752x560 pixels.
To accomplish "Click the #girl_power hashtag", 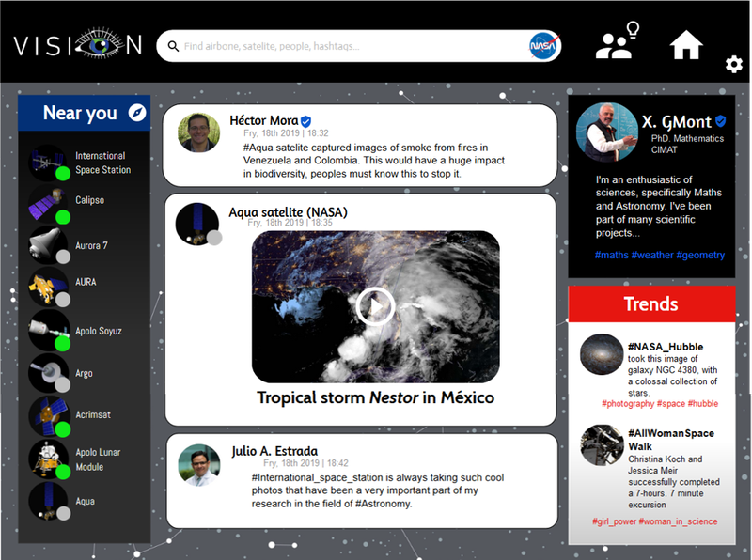I will pyautogui.click(x=614, y=521).
